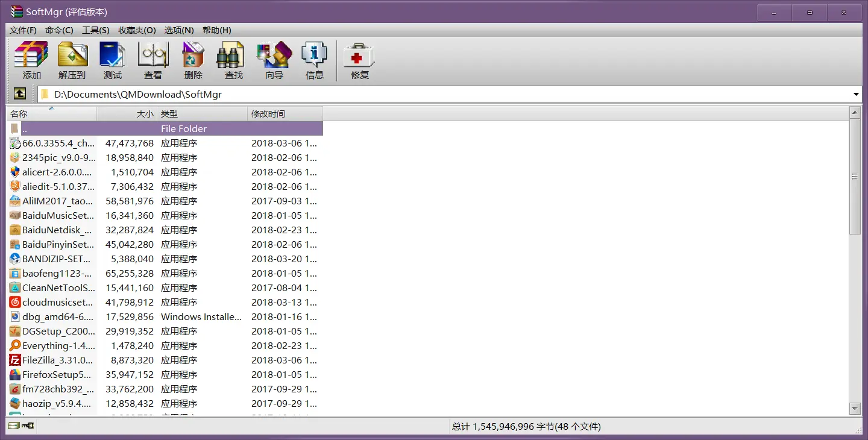Click the drive icon in status bar

[13, 426]
